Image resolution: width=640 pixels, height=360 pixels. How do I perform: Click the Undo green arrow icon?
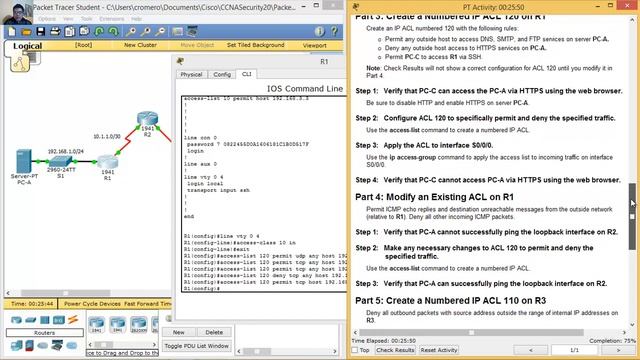tap(99, 31)
